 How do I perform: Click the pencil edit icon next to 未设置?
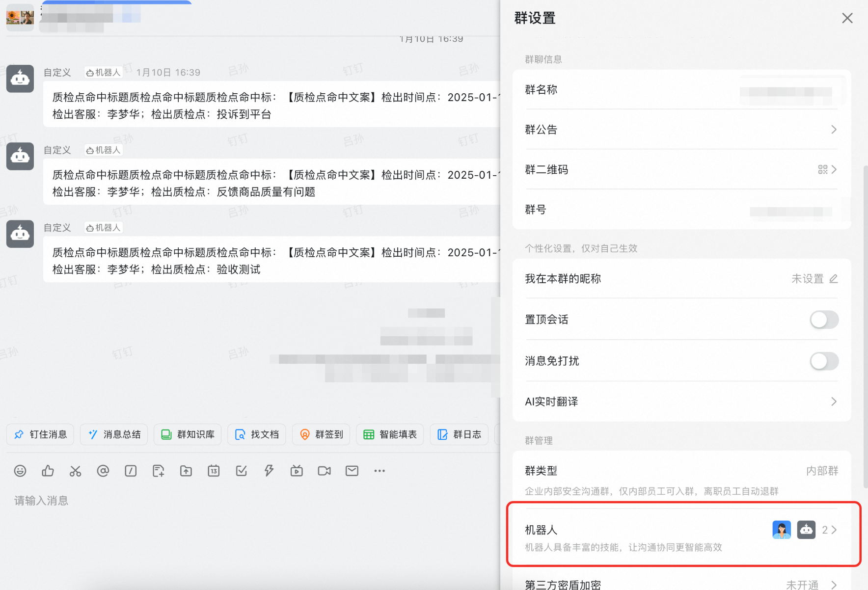pyautogui.click(x=834, y=279)
